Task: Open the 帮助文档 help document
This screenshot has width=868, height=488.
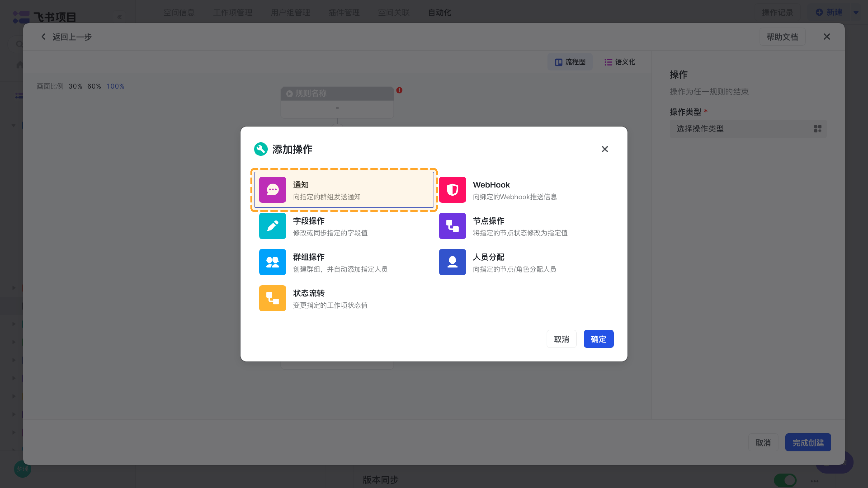Action: tap(782, 37)
